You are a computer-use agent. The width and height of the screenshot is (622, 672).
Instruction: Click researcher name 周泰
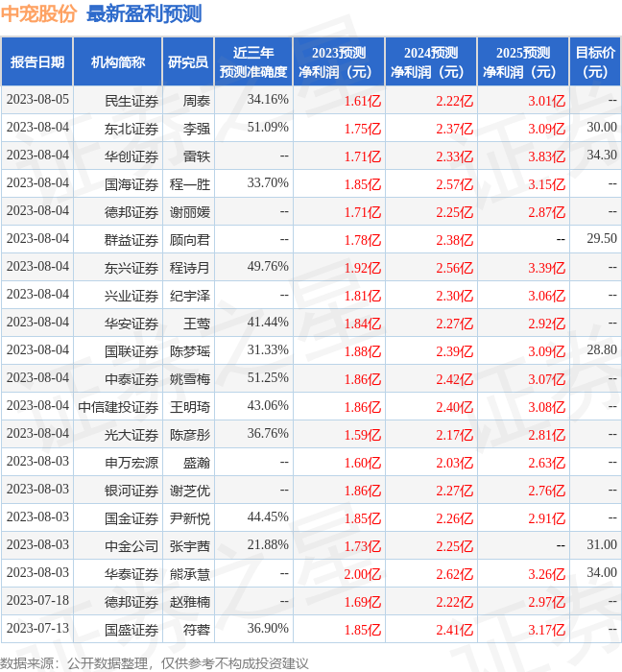197,101
